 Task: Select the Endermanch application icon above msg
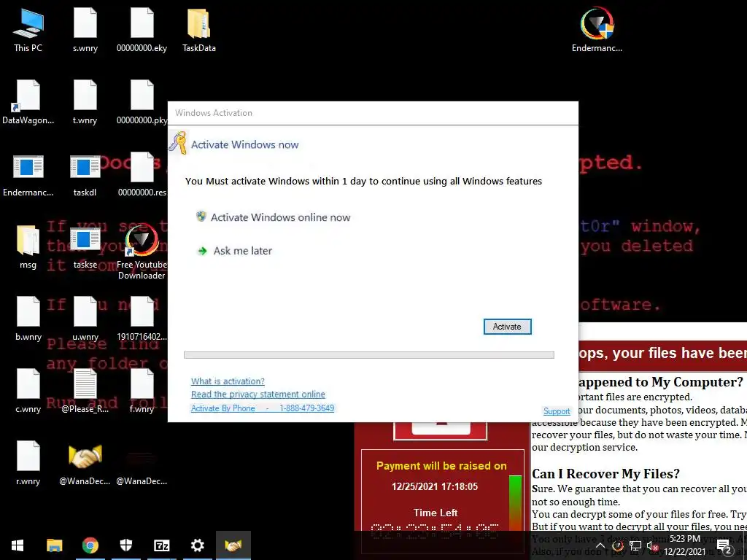tap(28, 174)
